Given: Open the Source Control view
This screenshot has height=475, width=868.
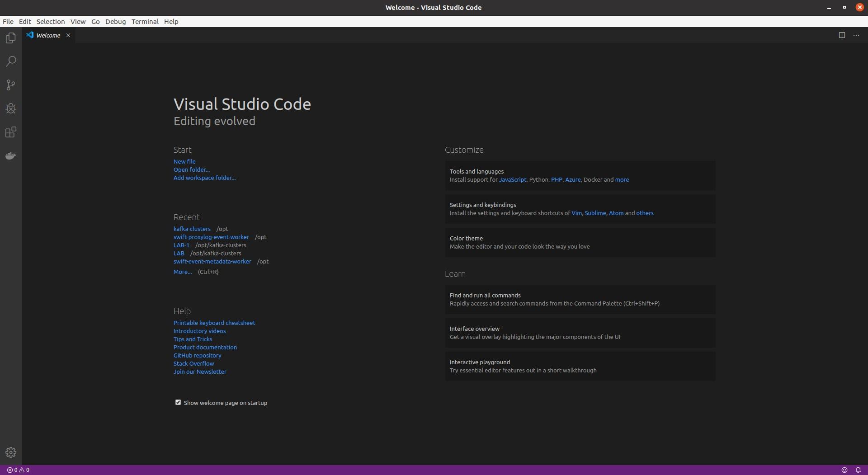Looking at the screenshot, I should click(x=11, y=85).
